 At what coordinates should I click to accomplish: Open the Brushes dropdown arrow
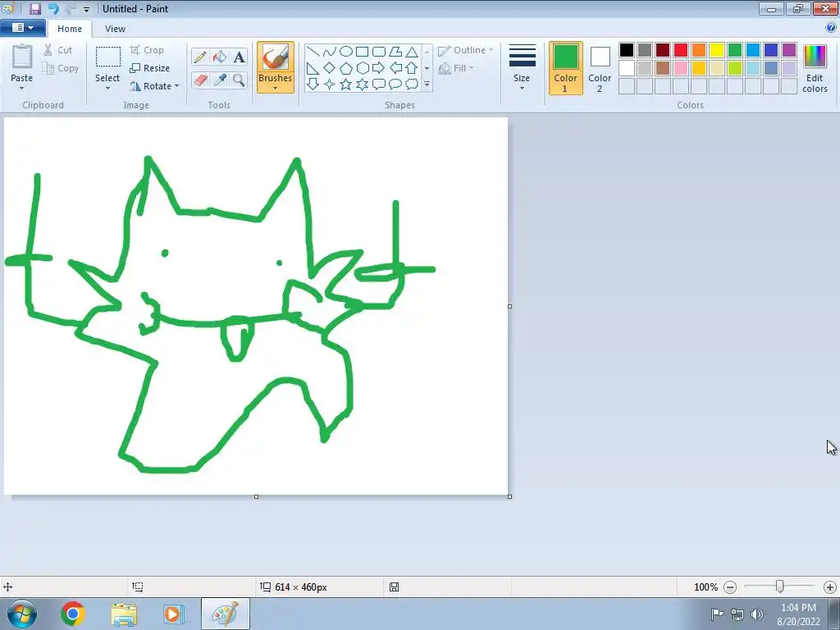[276, 89]
